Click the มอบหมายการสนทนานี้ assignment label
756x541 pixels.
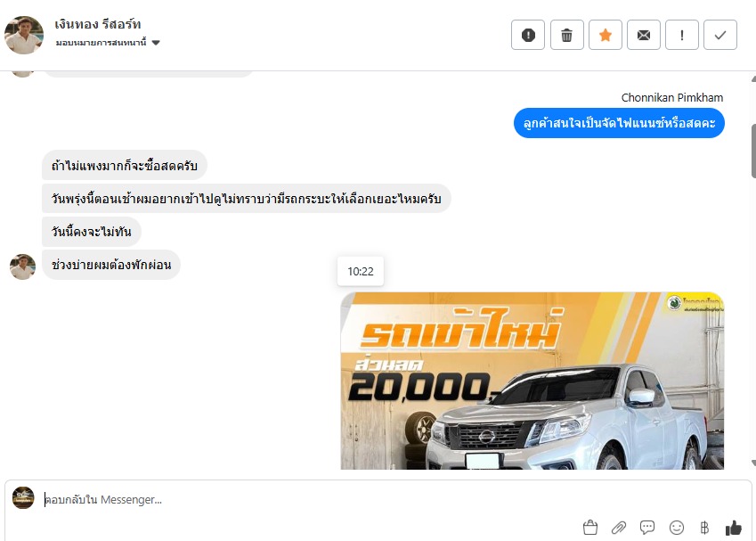click(101, 43)
